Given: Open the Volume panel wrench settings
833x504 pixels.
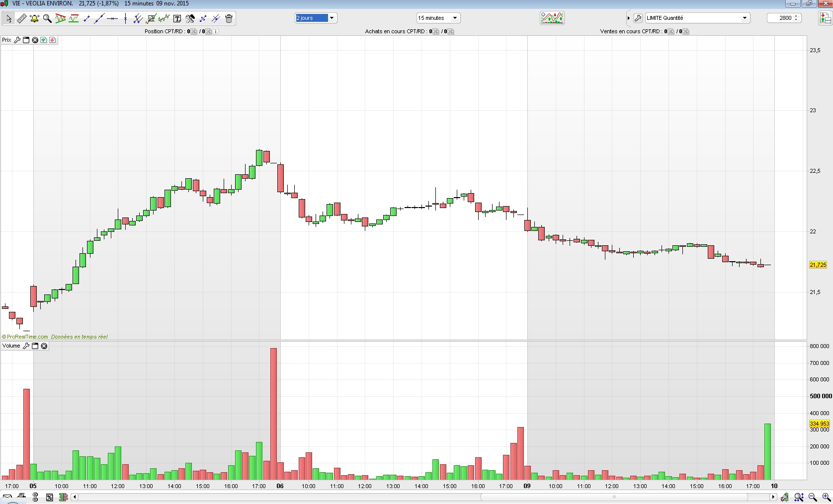Looking at the screenshot, I should [26, 346].
